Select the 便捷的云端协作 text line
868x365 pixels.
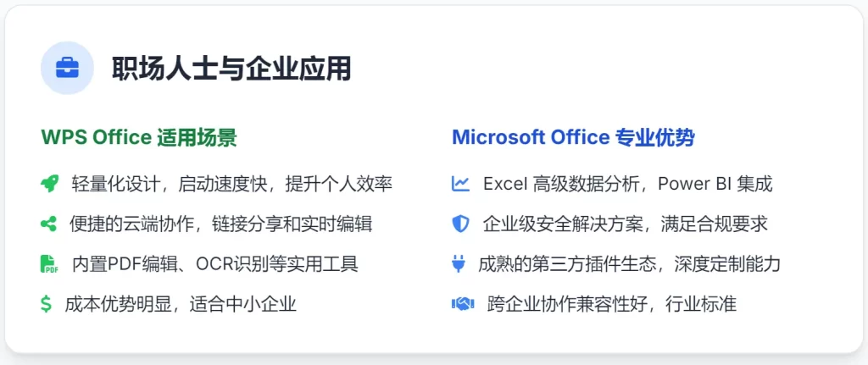[x=222, y=224]
